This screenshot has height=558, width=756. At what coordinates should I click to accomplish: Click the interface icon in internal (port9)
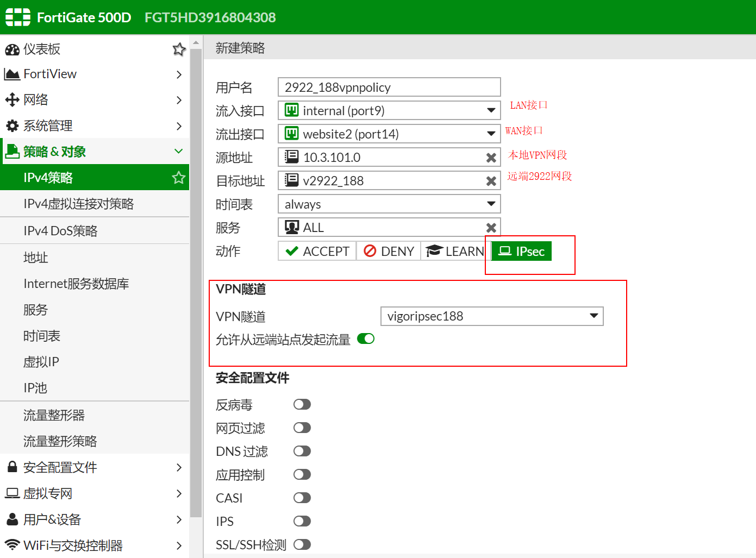292,110
